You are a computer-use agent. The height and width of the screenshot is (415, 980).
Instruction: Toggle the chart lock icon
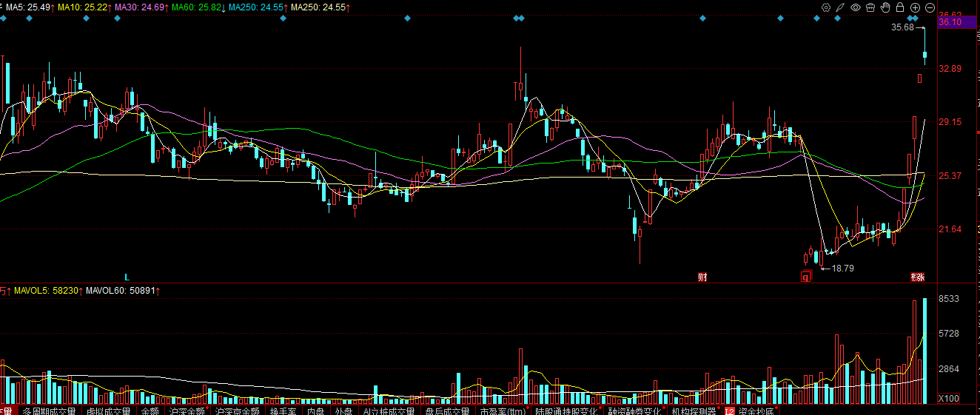[x=899, y=7]
